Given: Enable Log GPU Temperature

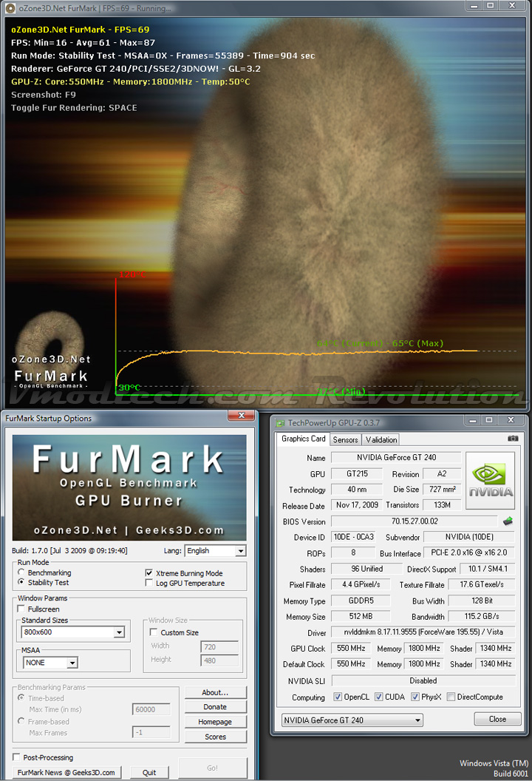Looking at the screenshot, I should coord(149,583).
